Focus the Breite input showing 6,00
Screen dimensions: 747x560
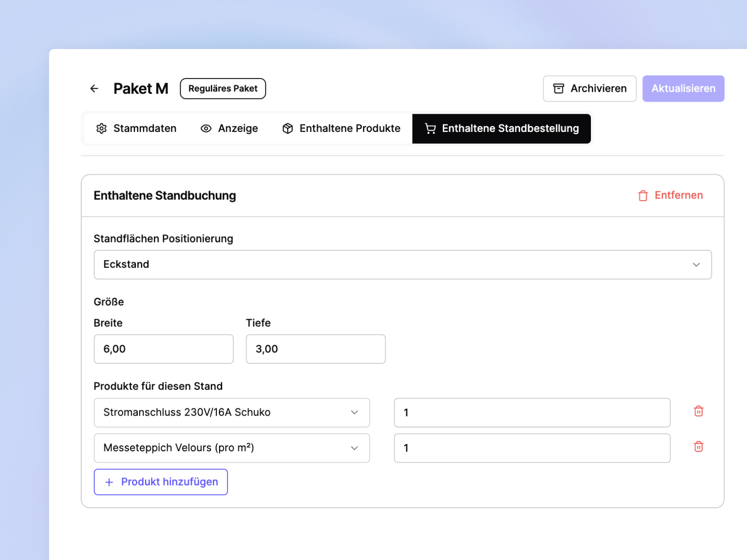tap(164, 349)
